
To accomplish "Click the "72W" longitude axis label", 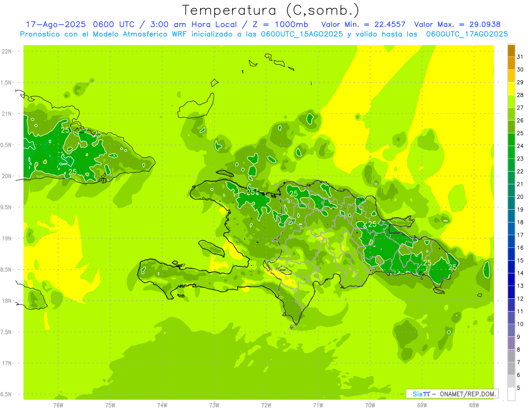I will [x=266, y=405].
